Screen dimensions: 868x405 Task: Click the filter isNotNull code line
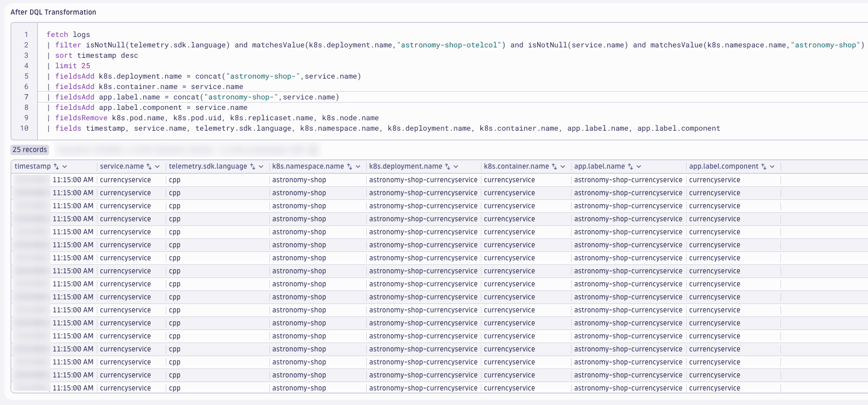pos(455,45)
